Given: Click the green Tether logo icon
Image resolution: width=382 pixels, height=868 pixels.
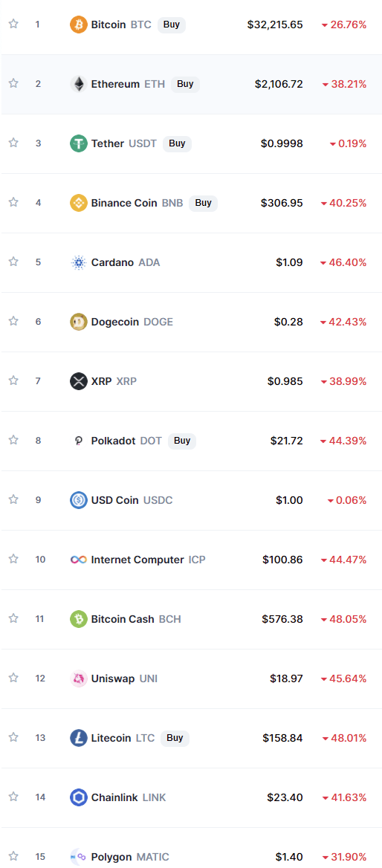Looking at the screenshot, I should (79, 143).
